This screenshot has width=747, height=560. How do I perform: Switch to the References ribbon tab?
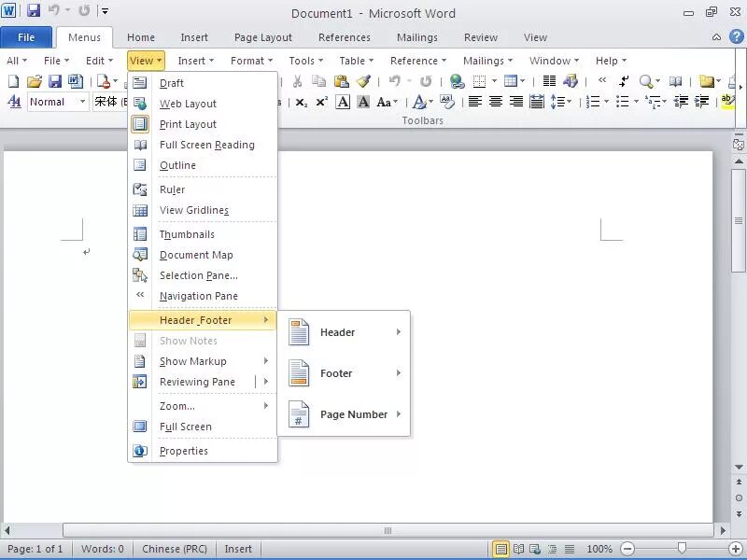344,37
